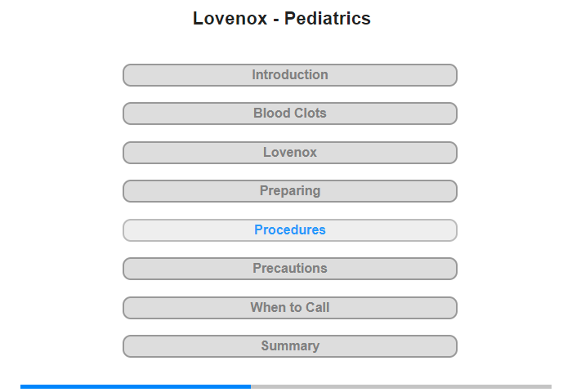Show the Precautions chapter
Screen dimensions: 572x392
289,269
